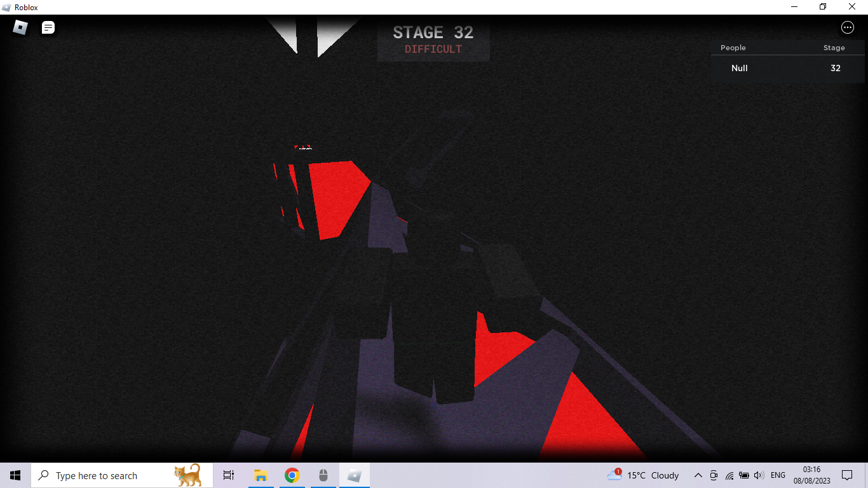Expand the hidden system tray icons
Viewport: 868px width, 488px height.
pyautogui.click(x=698, y=475)
